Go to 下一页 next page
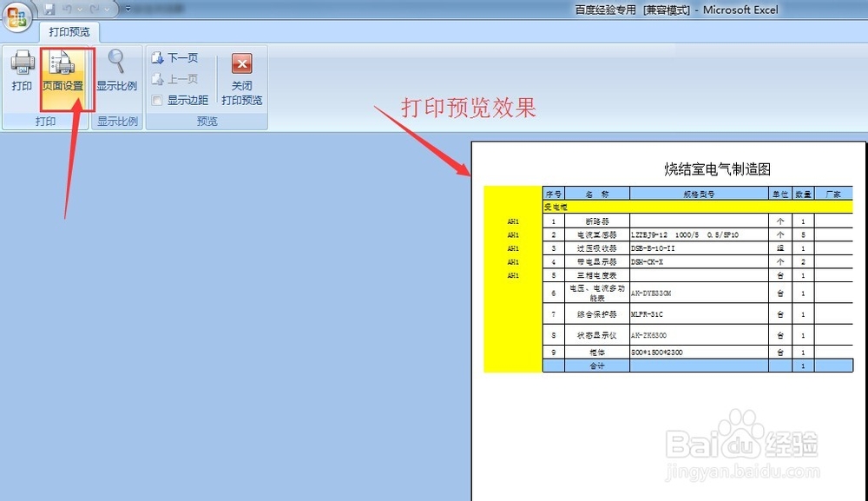The width and height of the screenshot is (868, 501). click(x=175, y=57)
